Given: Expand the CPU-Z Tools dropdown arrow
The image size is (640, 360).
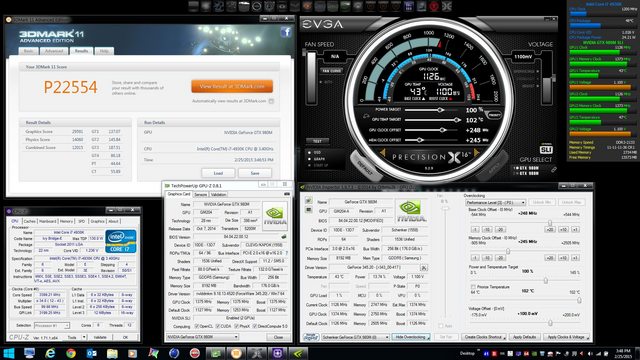Looking at the screenshot, I should (x=84, y=337).
